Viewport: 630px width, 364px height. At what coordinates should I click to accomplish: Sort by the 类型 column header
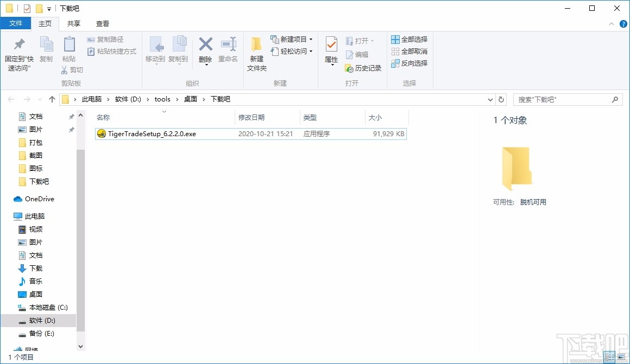pos(310,117)
